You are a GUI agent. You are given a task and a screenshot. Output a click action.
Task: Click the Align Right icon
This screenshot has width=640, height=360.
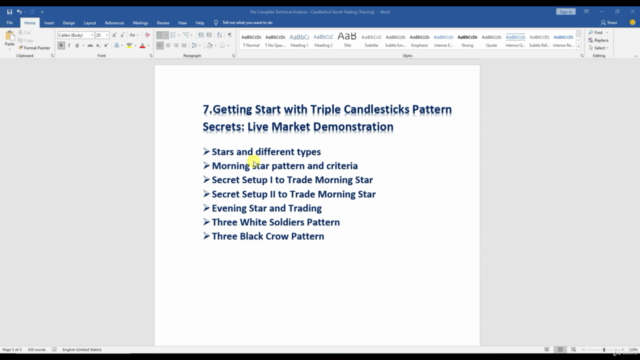pos(176,45)
